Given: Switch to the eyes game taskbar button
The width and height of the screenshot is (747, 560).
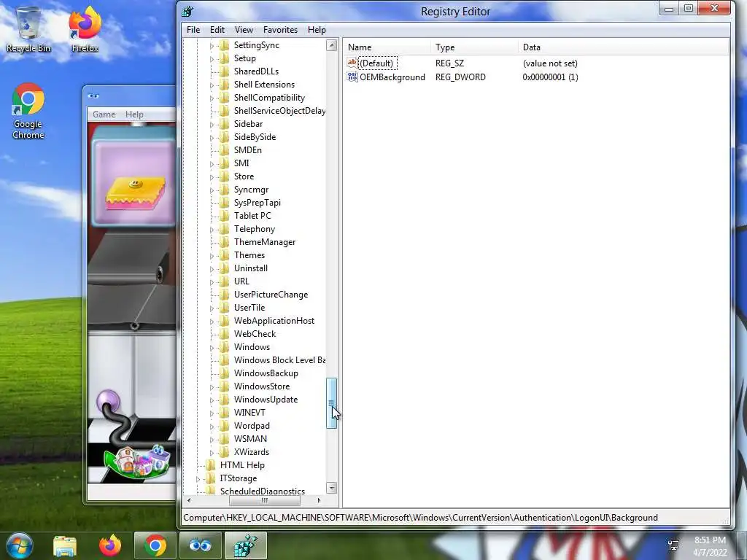Looking at the screenshot, I should click(x=200, y=545).
